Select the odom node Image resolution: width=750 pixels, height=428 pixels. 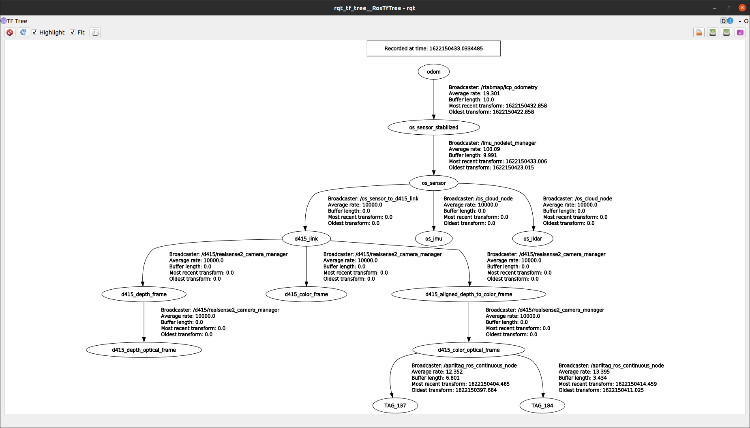433,72
